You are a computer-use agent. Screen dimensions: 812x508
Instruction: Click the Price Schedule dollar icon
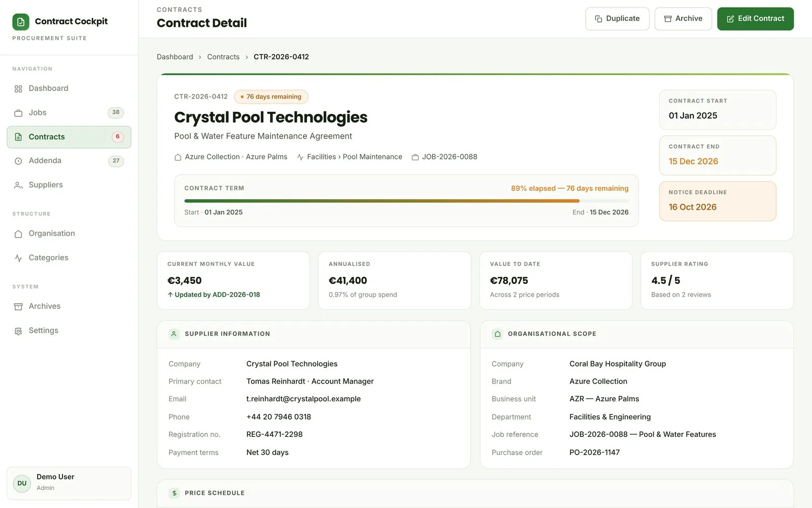point(174,493)
